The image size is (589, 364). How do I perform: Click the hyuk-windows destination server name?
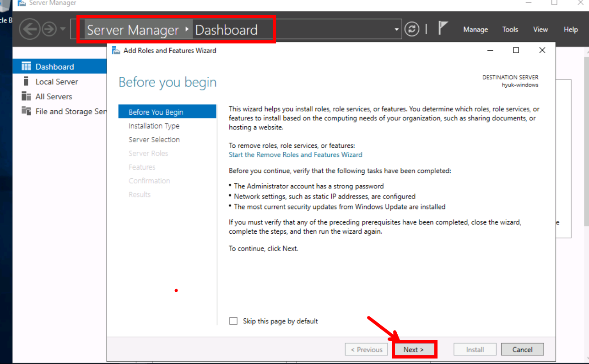pos(520,85)
